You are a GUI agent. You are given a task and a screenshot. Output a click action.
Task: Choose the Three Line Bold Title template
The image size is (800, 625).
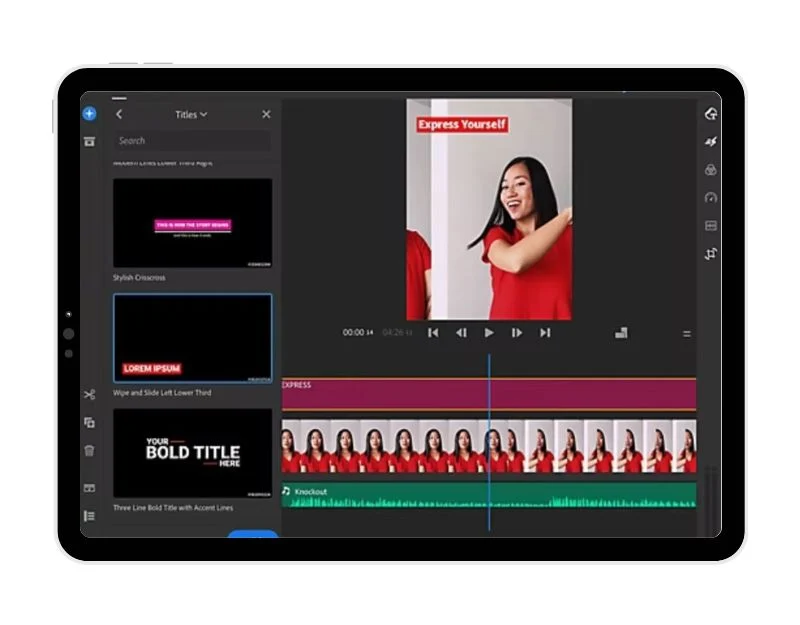tap(192, 453)
